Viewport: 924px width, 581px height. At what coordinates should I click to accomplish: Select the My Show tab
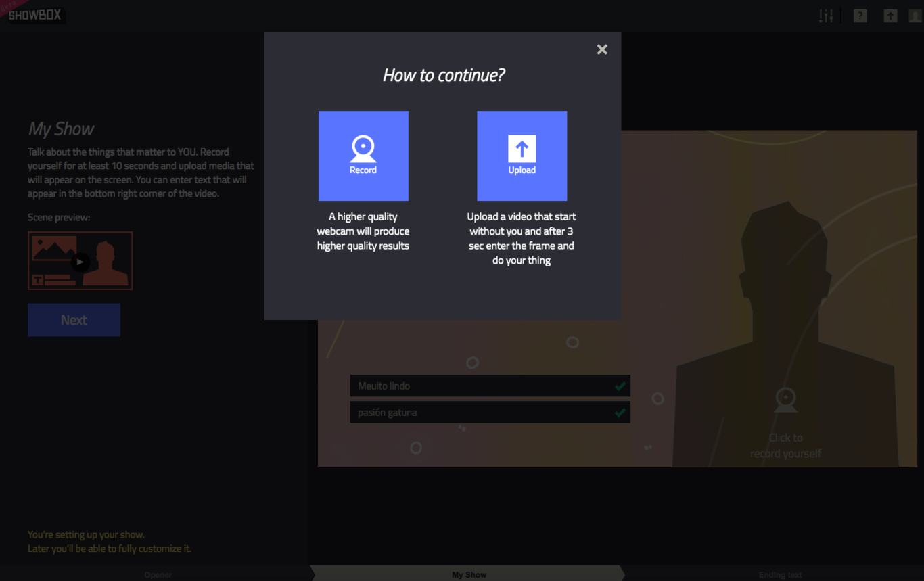tap(469, 574)
